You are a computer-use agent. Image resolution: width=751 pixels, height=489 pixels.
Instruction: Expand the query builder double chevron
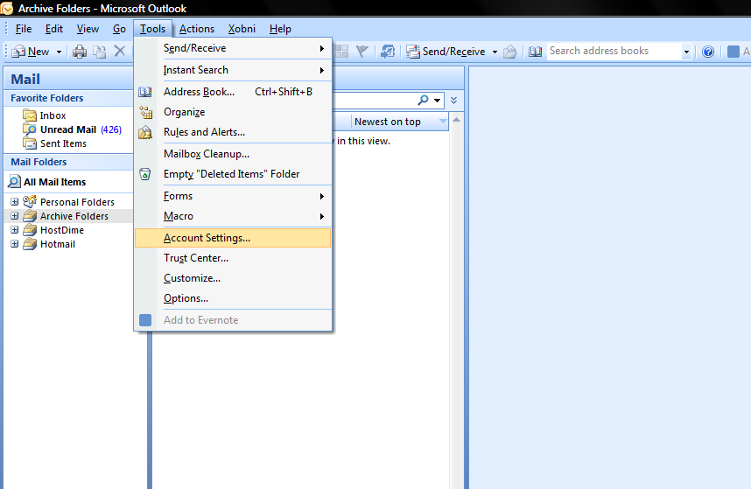[x=454, y=100]
